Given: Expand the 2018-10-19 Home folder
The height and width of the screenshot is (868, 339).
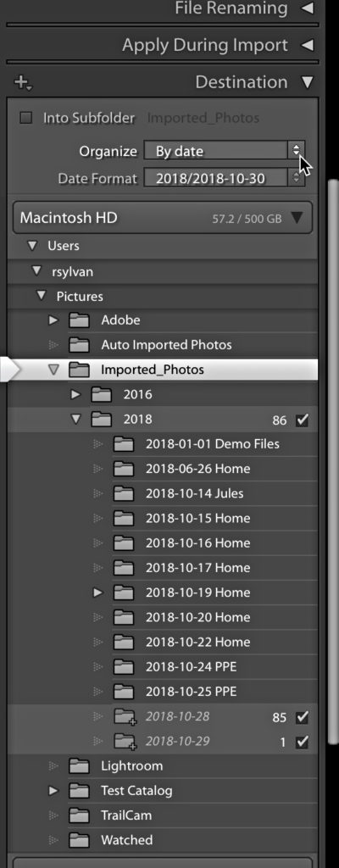Looking at the screenshot, I should (x=98, y=593).
